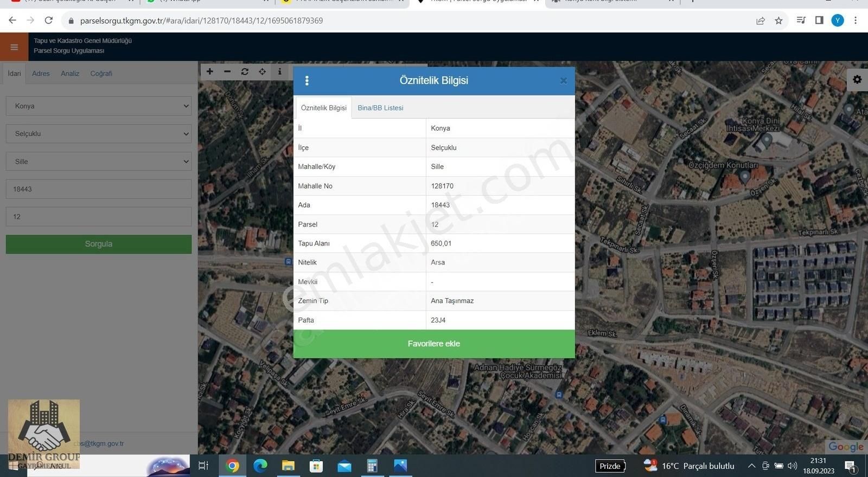Open tab search media control icon
Screen dimensions: 868x477
click(801, 21)
